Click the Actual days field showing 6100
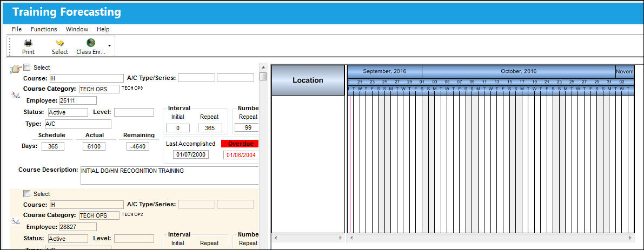 (94, 146)
